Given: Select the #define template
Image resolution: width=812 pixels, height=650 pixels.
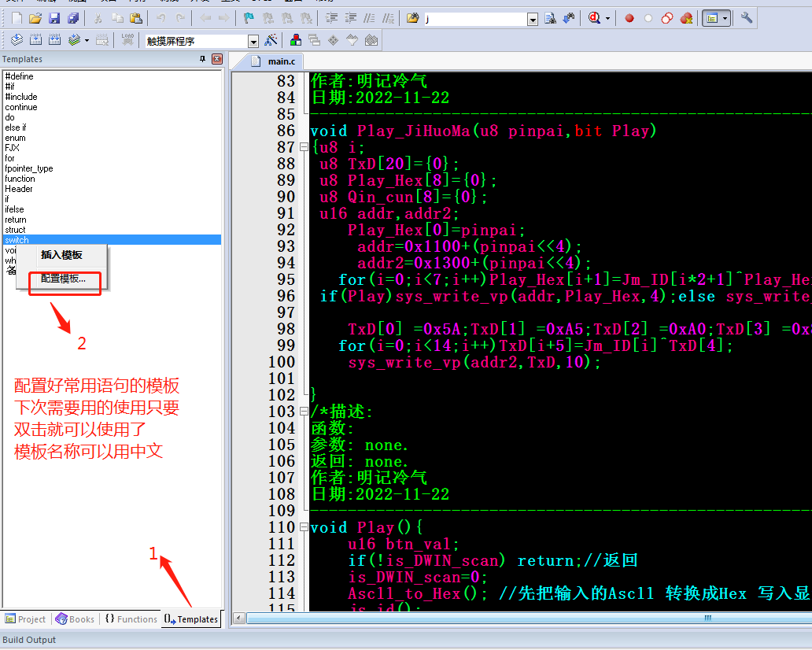Looking at the screenshot, I should [19, 76].
